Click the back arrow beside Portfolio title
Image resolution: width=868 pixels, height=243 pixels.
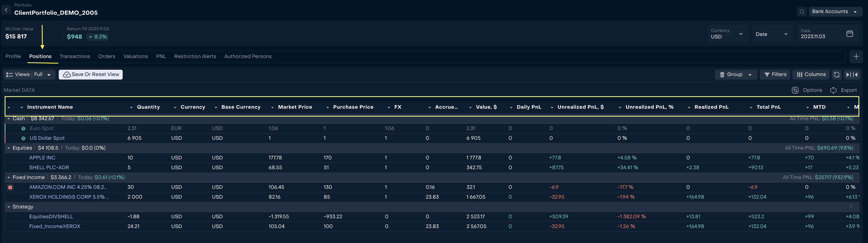pos(6,10)
